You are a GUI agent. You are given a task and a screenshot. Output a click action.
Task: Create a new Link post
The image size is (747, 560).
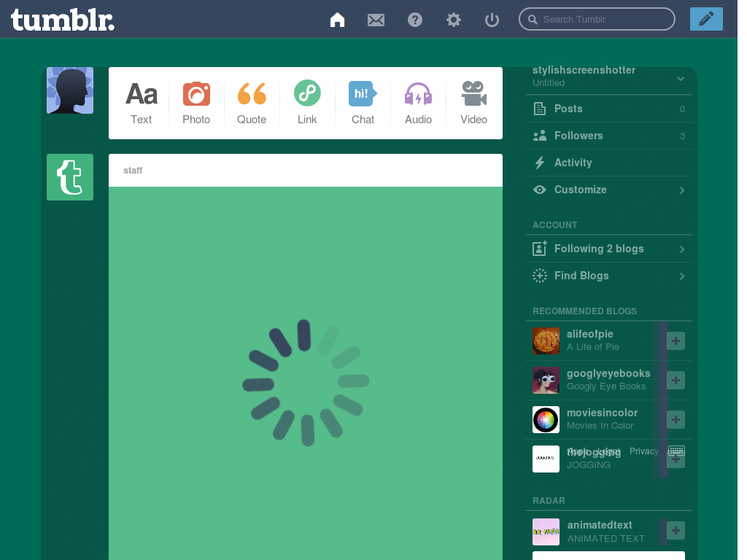pos(307,103)
